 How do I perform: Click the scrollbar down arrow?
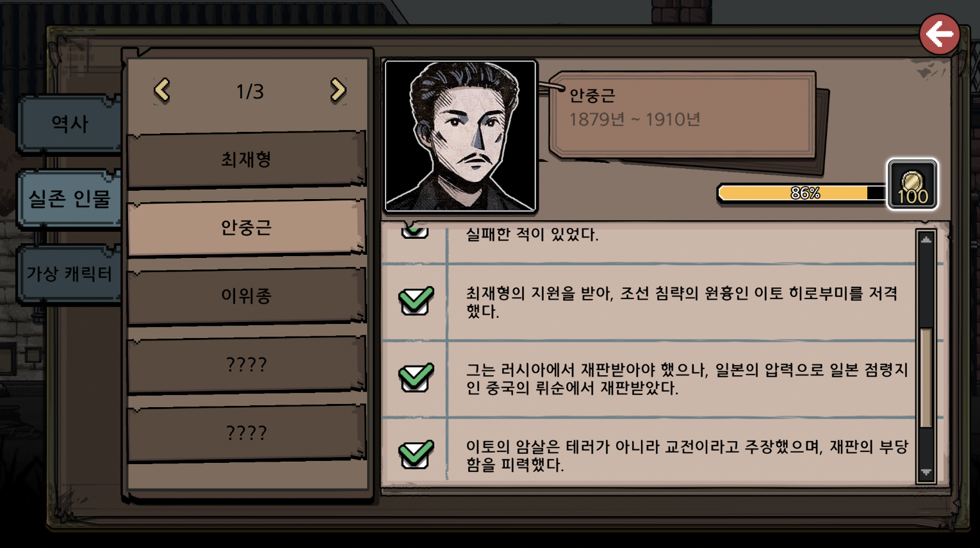926,472
